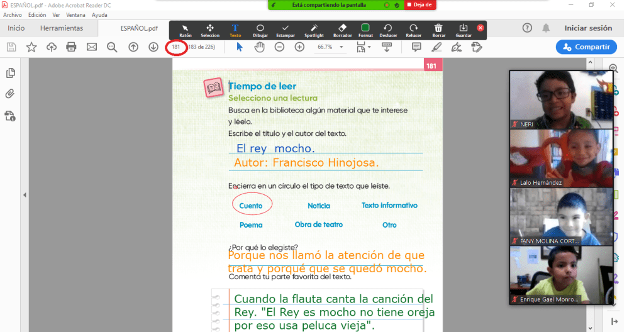644x332 pixels.
Task: Click the print icon in Acrobat toolbar
Action: (72, 47)
